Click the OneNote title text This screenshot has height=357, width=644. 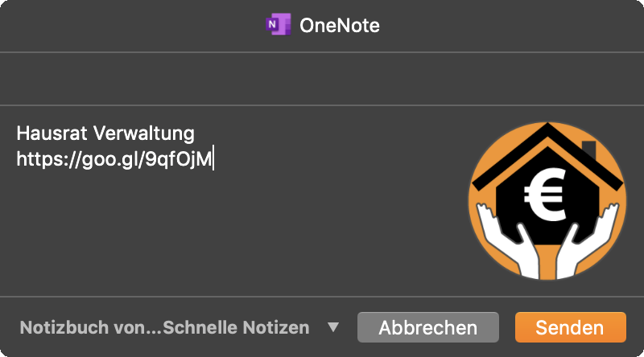coord(339,26)
